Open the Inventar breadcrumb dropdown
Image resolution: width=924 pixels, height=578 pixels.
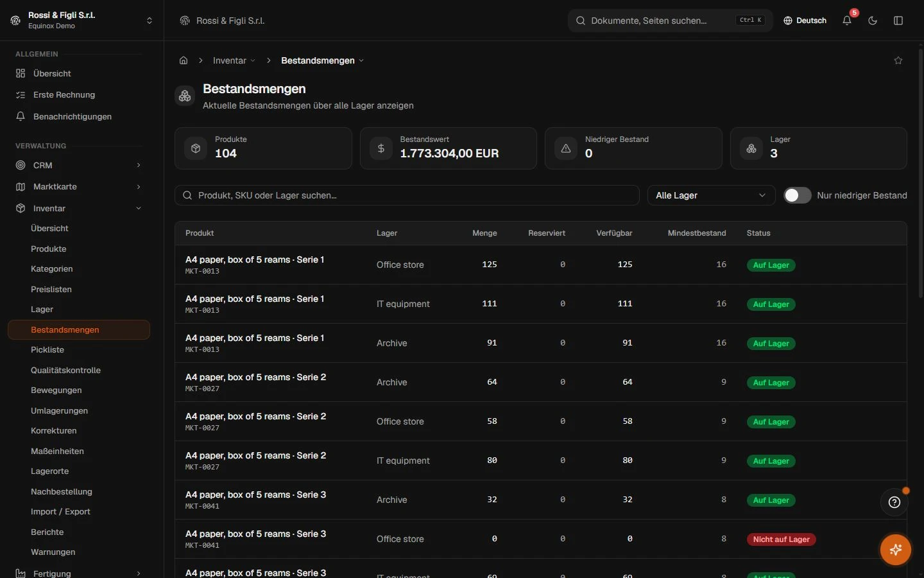[x=234, y=60]
